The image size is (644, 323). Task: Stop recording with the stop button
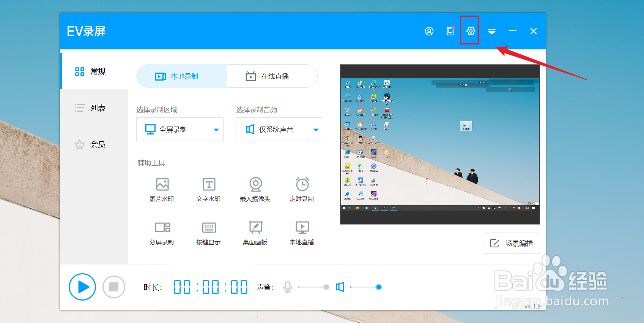[114, 287]
